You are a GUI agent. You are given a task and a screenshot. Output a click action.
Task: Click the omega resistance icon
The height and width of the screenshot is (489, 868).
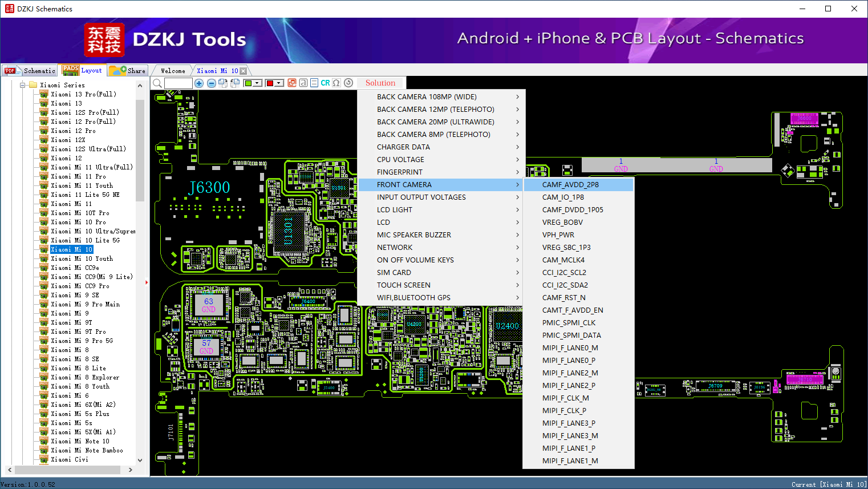[x=336, y=83]
